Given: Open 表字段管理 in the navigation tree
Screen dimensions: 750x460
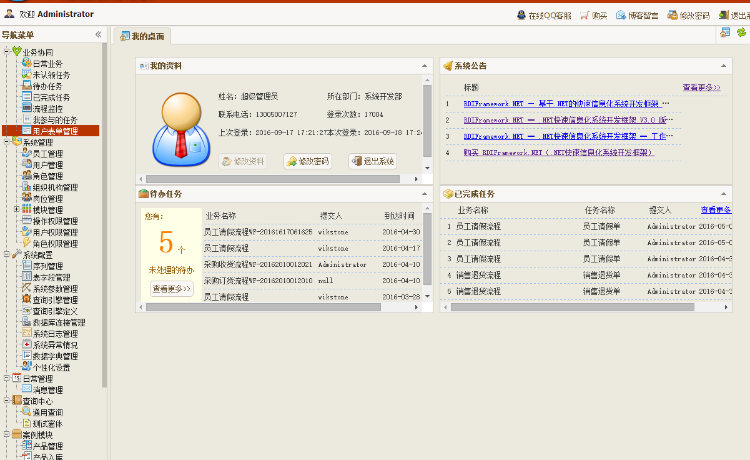Looking at the screenshot, I should click(51, 277).
